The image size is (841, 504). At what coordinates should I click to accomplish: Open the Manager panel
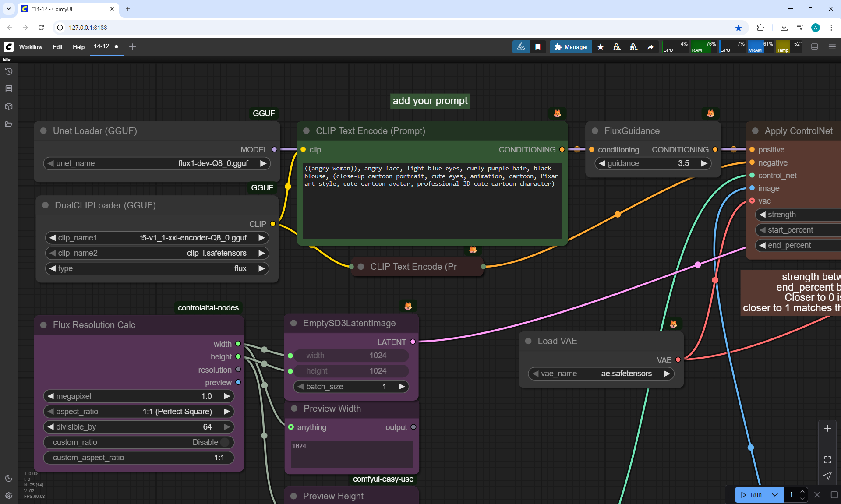[x=571, y=47]
